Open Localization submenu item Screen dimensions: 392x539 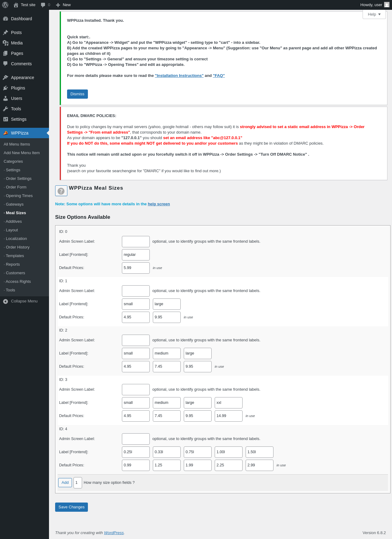click(15, 239)
